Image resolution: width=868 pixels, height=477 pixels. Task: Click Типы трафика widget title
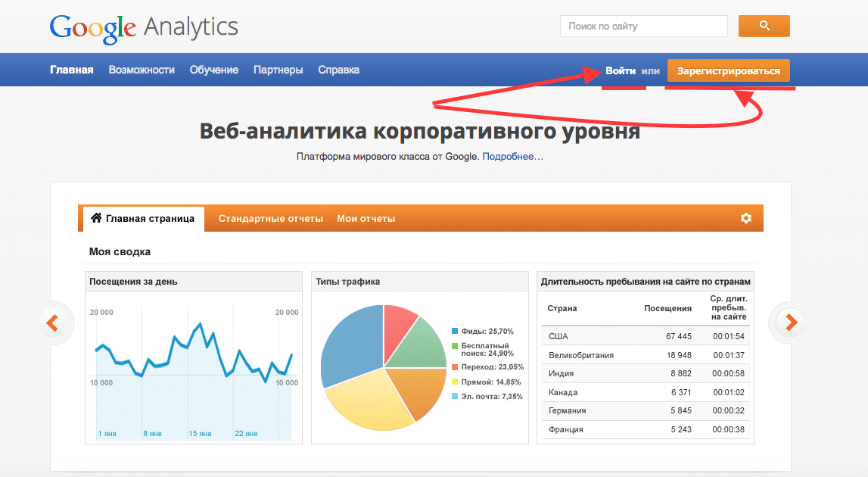[x=347, y=282]
